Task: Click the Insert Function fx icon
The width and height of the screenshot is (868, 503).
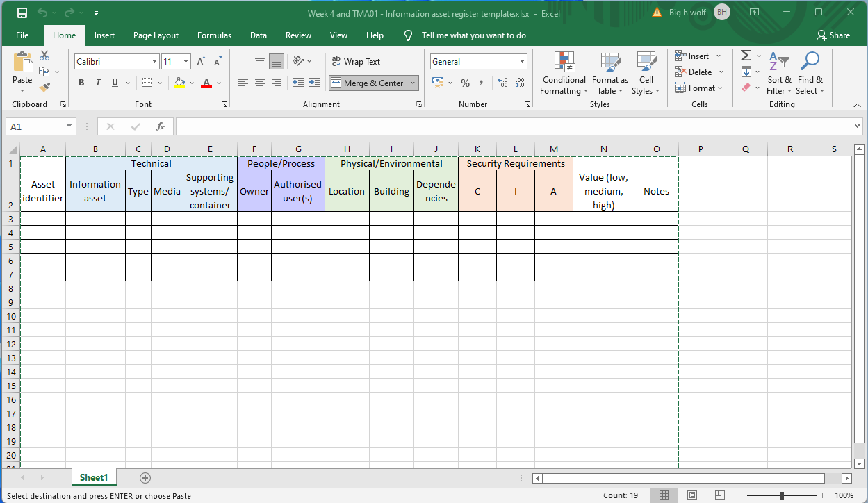Action: click(x=161, y=126)
